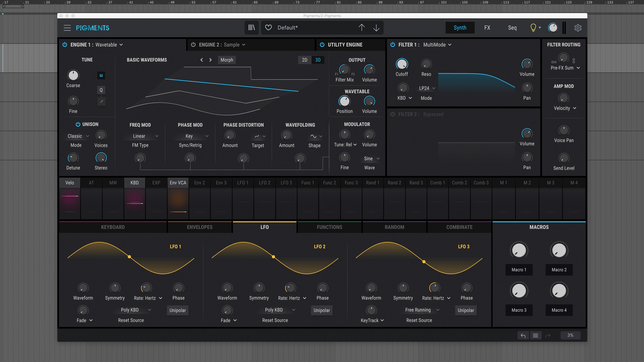
Task: Load next preset with down arrow
Action: [376, 27]
